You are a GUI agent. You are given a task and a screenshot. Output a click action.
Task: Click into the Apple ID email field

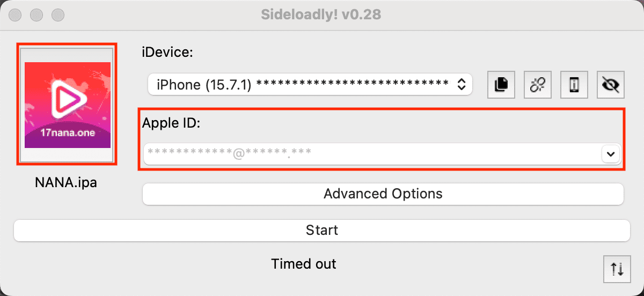point(370,154)
